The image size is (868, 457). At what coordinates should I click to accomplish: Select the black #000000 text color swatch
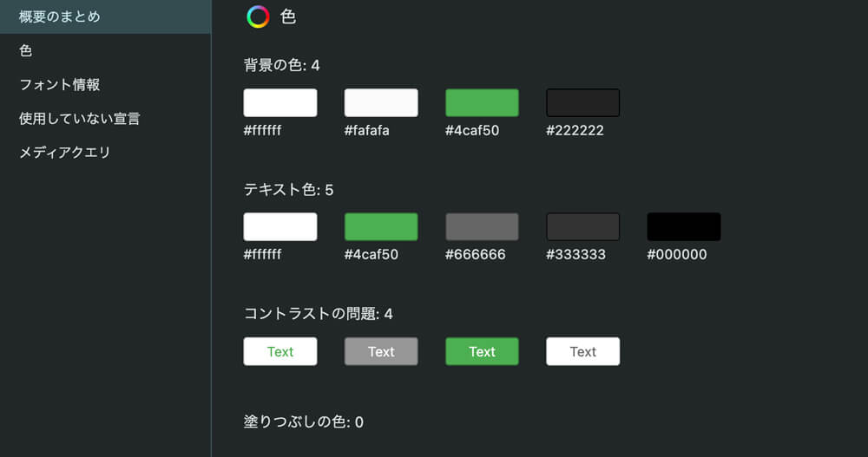pyautogui.click(x=684, y=226)
